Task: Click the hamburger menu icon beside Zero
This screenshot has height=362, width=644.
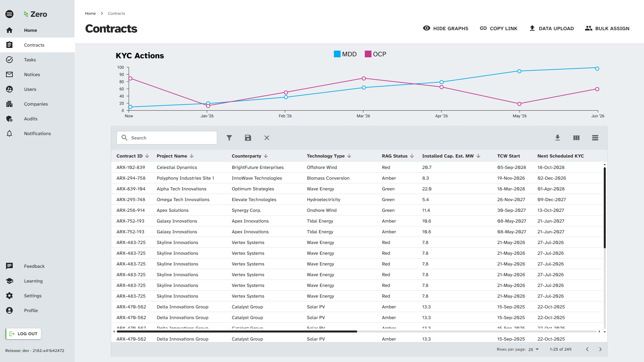Action: (9, 14)
